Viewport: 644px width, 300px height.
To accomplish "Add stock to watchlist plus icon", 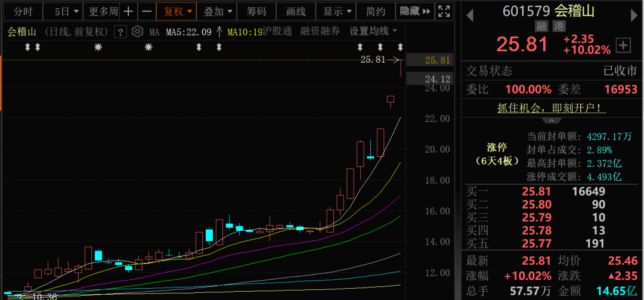I will point(623,45).
